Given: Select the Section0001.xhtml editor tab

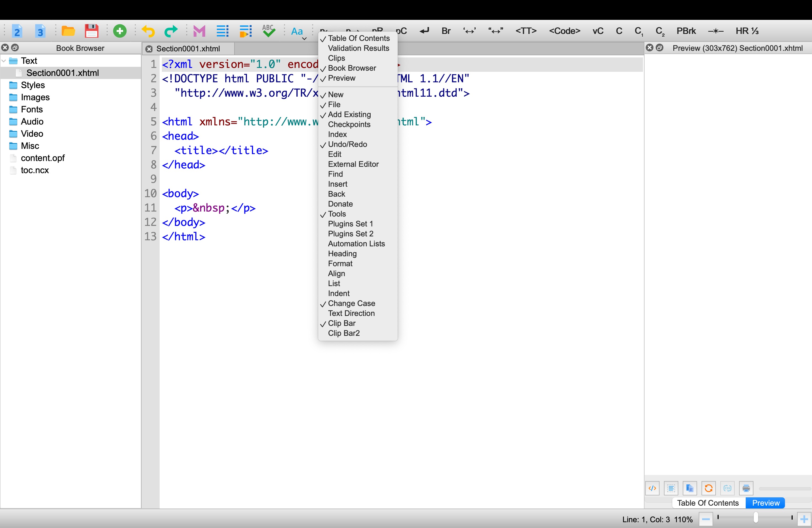Looking at the screenshot, I should (x=188, y=49).
